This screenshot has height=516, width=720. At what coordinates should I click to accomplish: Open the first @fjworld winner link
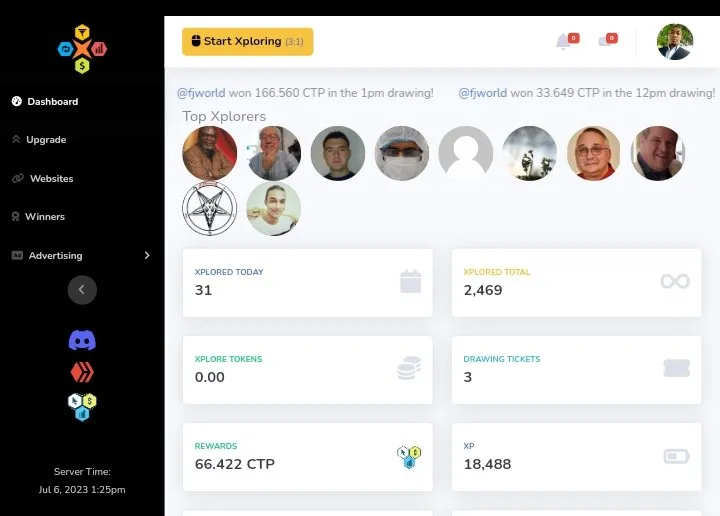coord(201,93)
